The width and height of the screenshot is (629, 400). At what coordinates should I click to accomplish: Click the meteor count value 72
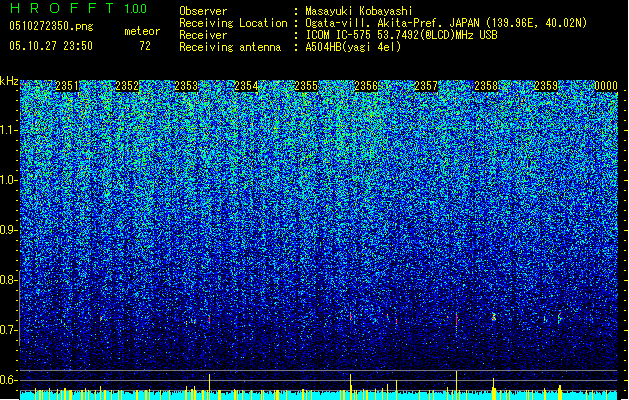click(x=145, y=46)
